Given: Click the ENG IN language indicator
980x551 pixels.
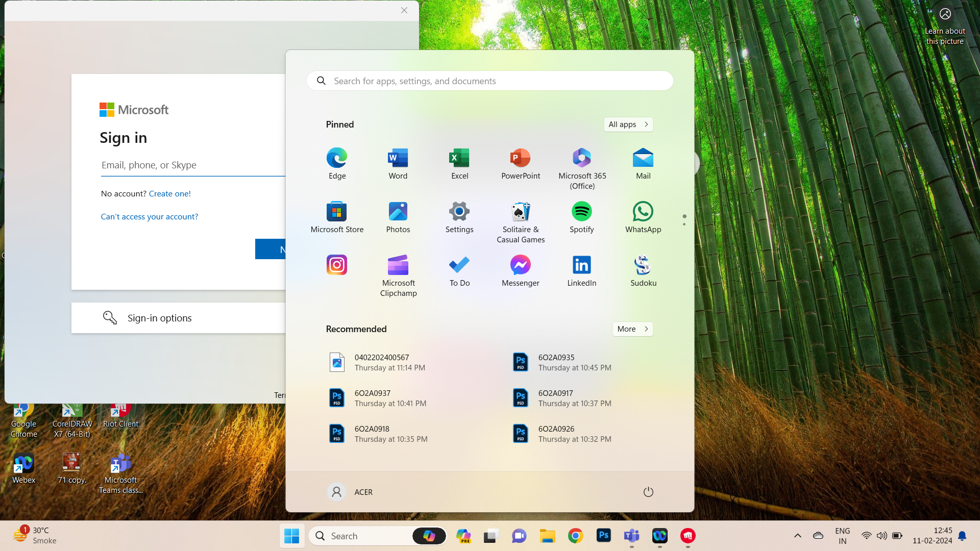Looking at the screenshot, I should pos(842,536).
